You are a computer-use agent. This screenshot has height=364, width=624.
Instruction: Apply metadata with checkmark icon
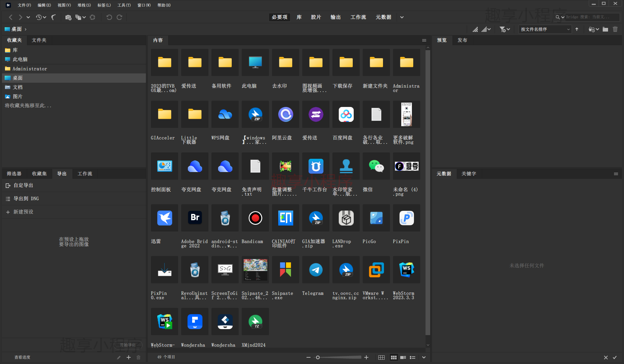pyautogui.click(x=615, y=357)
